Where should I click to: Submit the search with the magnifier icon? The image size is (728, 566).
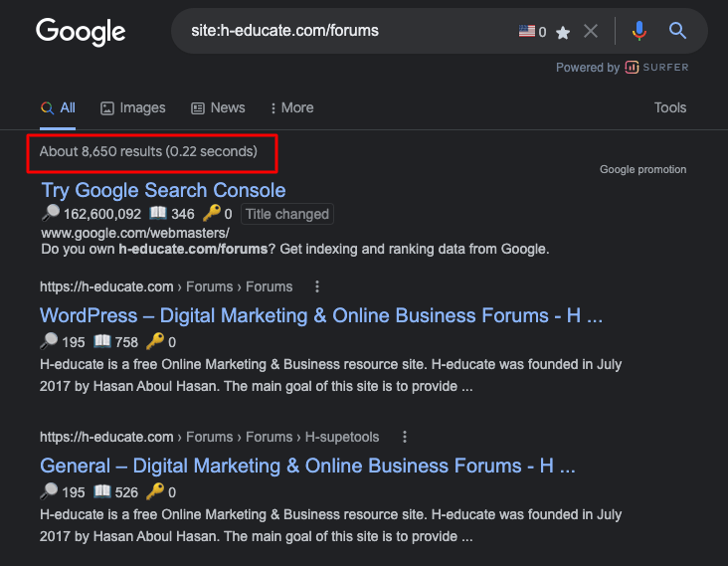[x=677, y=31]
